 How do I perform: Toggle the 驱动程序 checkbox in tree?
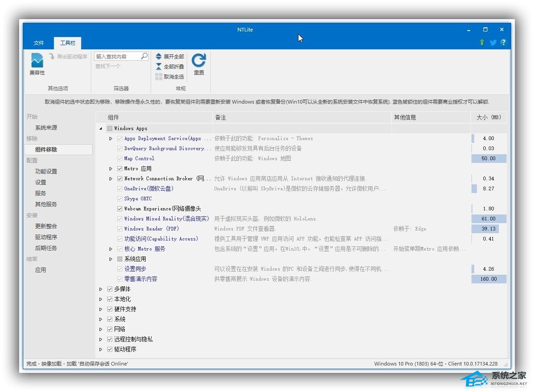point(110,350)
